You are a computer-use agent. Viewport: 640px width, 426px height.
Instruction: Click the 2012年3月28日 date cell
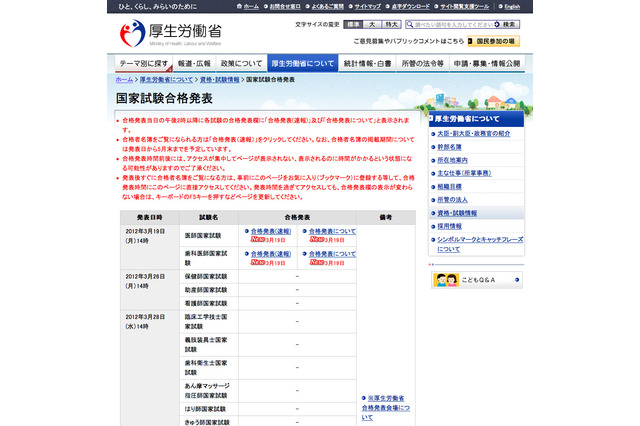pos(150,368)
